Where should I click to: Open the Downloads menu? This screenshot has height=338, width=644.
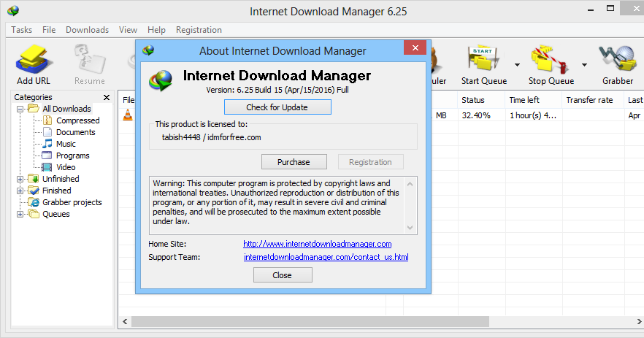87,30
